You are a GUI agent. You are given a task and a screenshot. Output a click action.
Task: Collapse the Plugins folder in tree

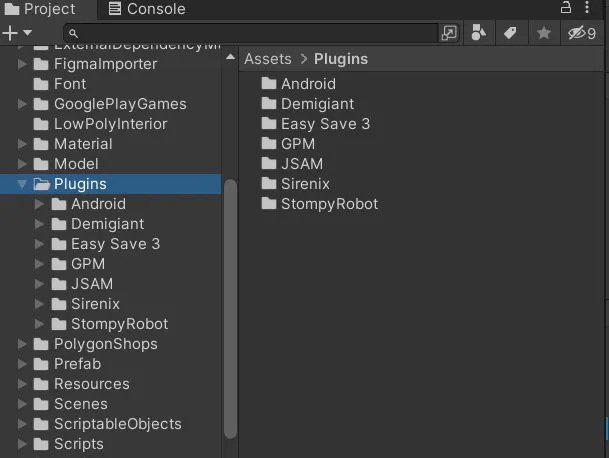tap(23, 184)
